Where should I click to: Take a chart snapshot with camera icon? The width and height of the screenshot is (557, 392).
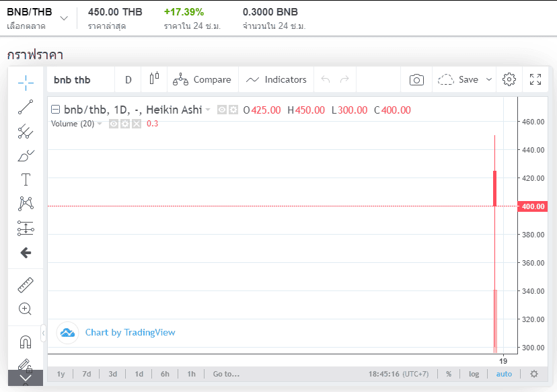pos(416,79)
